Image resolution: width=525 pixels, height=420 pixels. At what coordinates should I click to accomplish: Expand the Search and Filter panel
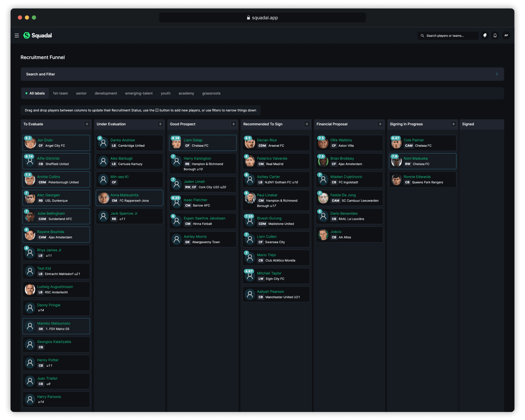262,74
